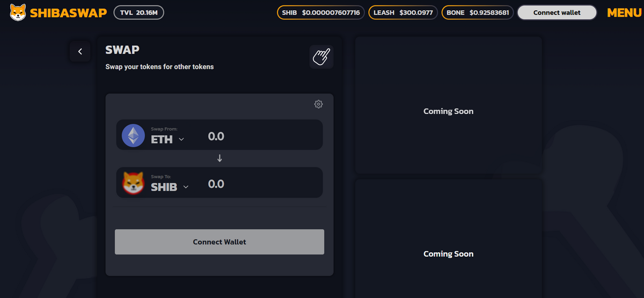Click the LEASH price pill
Screen dimensions: 644x298
coord(403,12)
